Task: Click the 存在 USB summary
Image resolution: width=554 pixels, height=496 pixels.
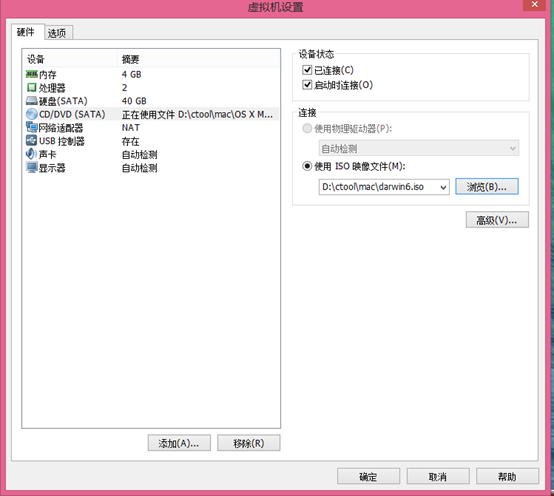Action: pyautogui.click(x=130, y=141)
